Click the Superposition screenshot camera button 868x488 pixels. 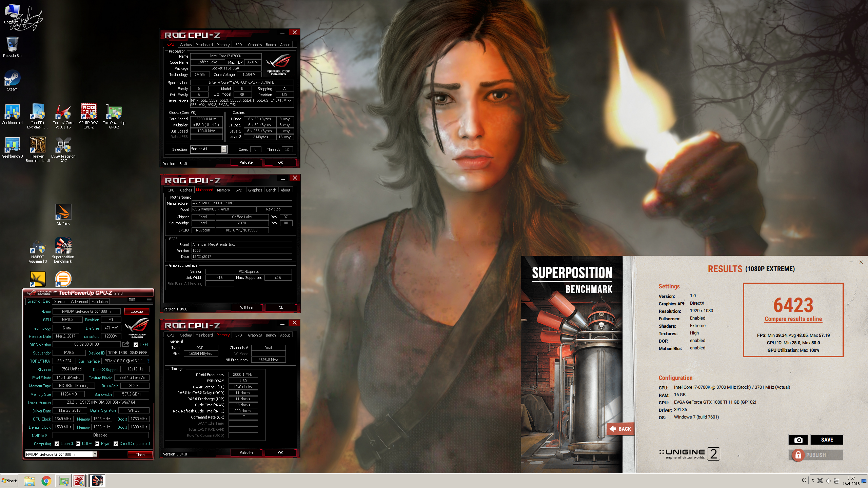pos(798,440)
